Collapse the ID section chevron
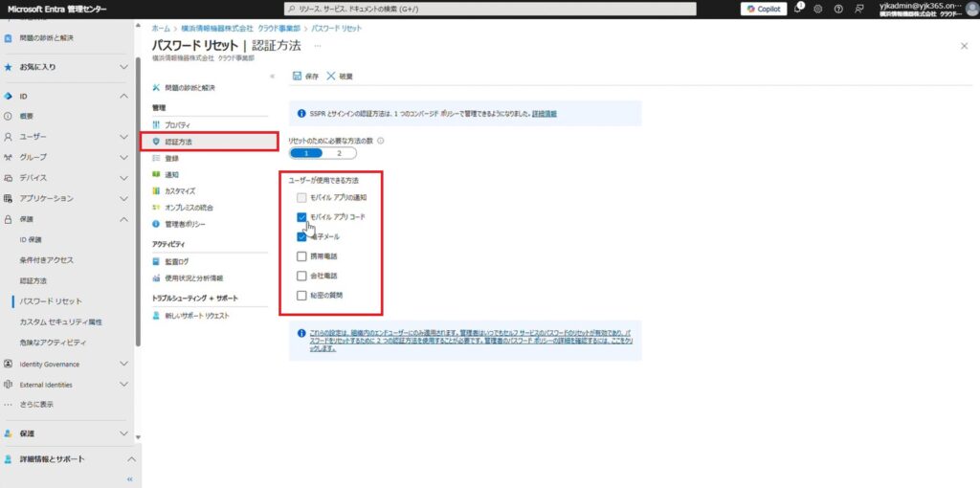The image size is (980, 488). pyautogui.click(x=123, y=97)
